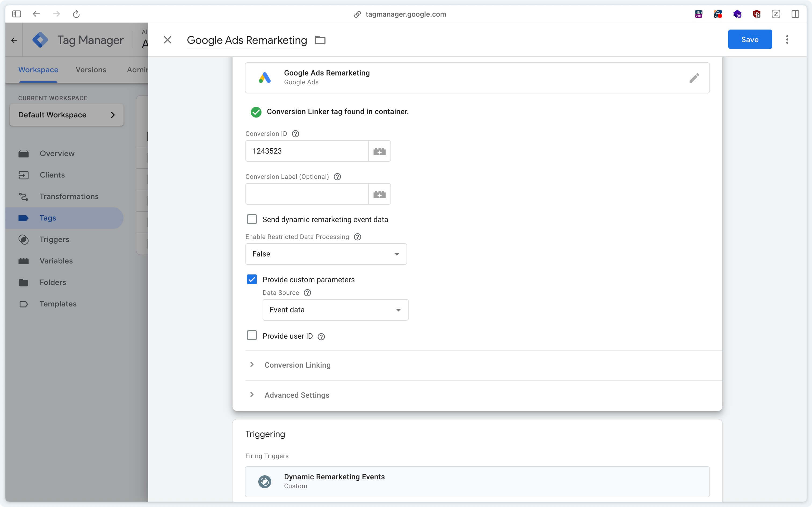The height and width of the screenshot is (507, 812).
Task: Click the Tags sidebar icon
Action: [23, 217]
